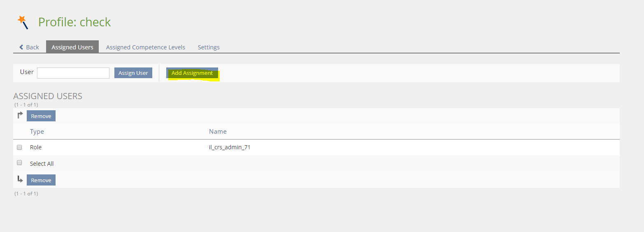Switch to the Assigned Users tab
Screen dimensions: 644x232
72,47
